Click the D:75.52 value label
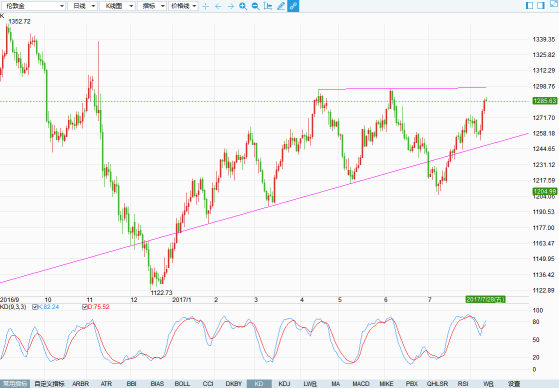The image size is (559, 388). coord(98,307)
